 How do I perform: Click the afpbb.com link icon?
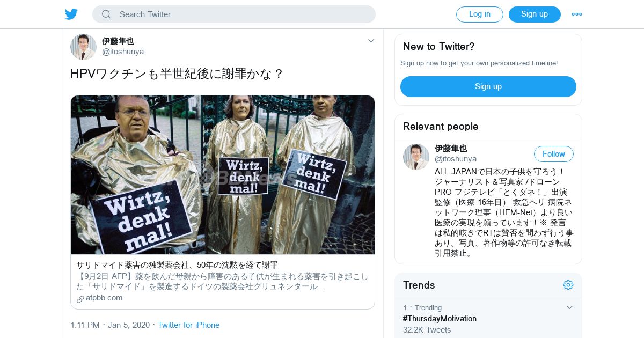(80, 299)
